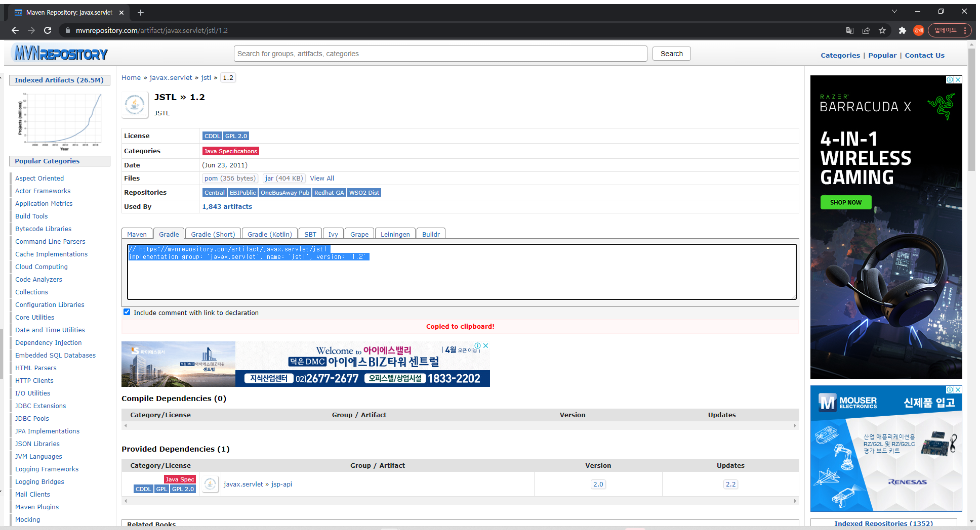Open the extensions puzzle icon
The image size is (980, 530).
(x=902, y=30)
